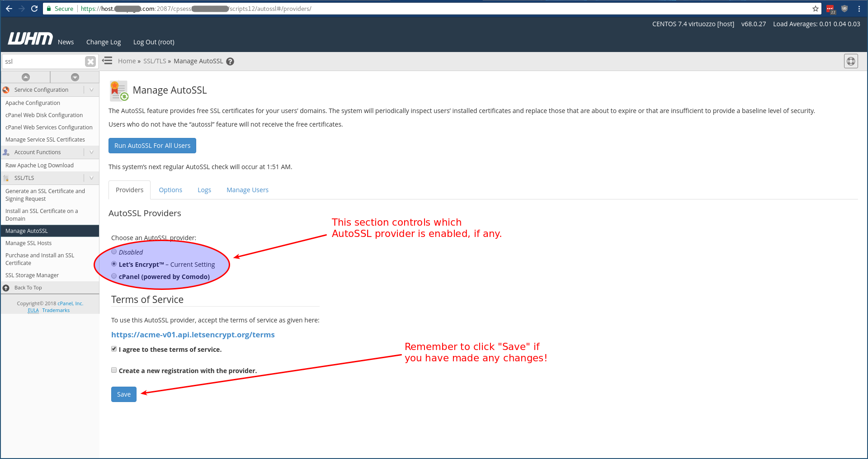Click Run AutoSSL For All Users
This screenshot has height=459, width=868.
tap(152, 146)
